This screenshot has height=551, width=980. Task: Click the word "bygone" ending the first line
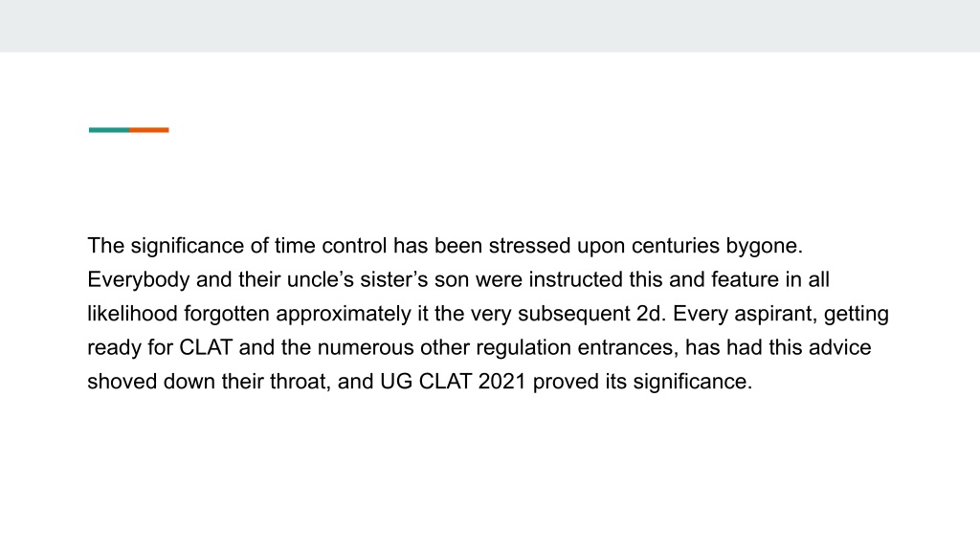[761, 246]
